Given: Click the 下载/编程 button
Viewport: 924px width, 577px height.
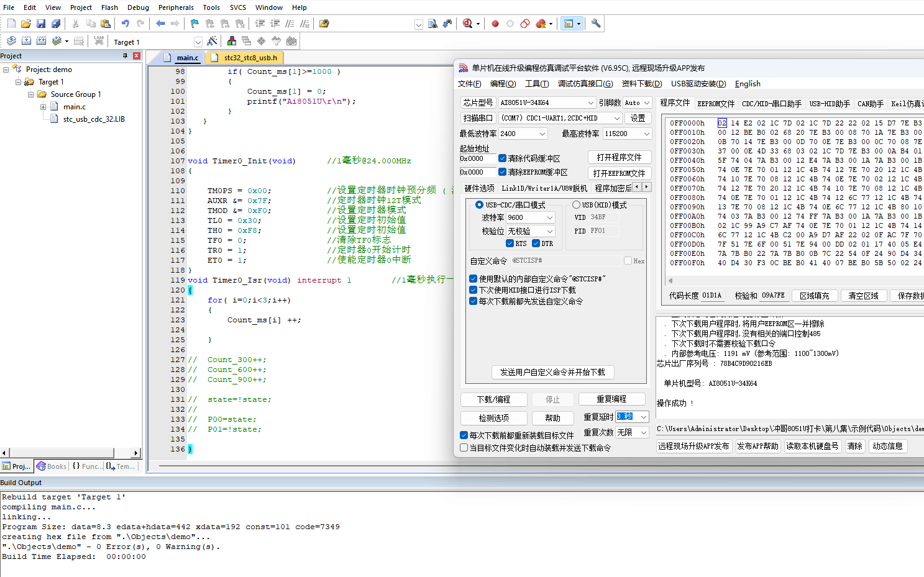Looking at the screenshot, I should click(494, 399).
